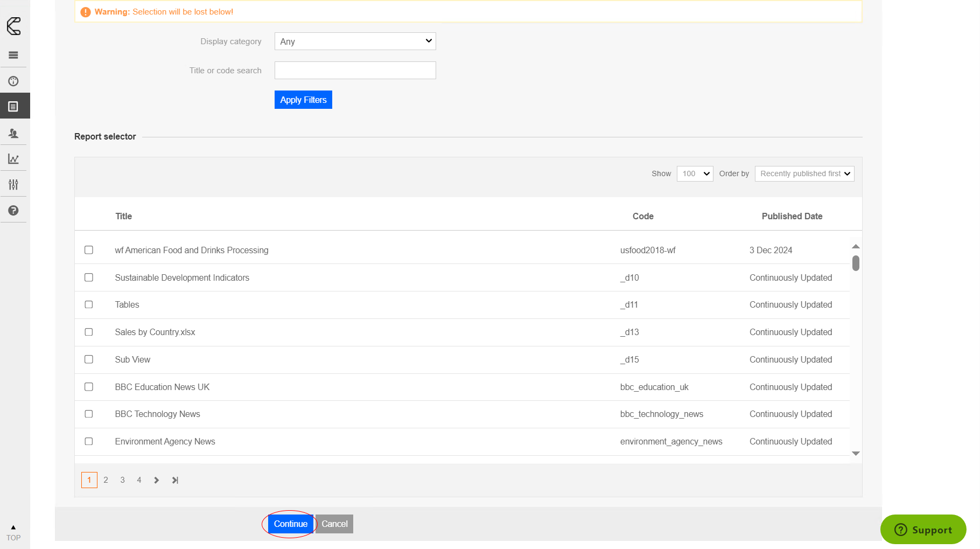Click the help question mark sidebar icon
The width and height of the screenshot is (980, 549).
point(13,211)
